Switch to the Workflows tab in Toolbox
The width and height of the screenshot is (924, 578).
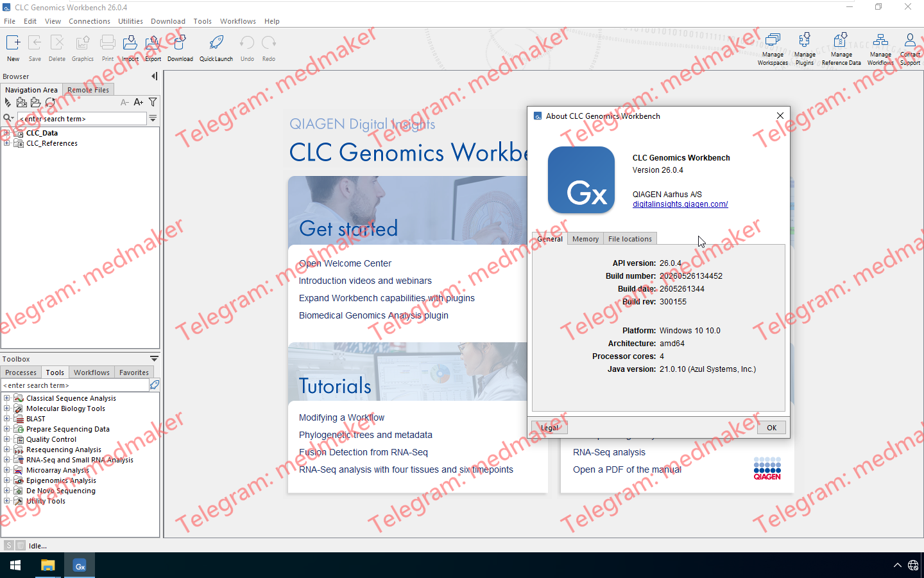point(91,372)
